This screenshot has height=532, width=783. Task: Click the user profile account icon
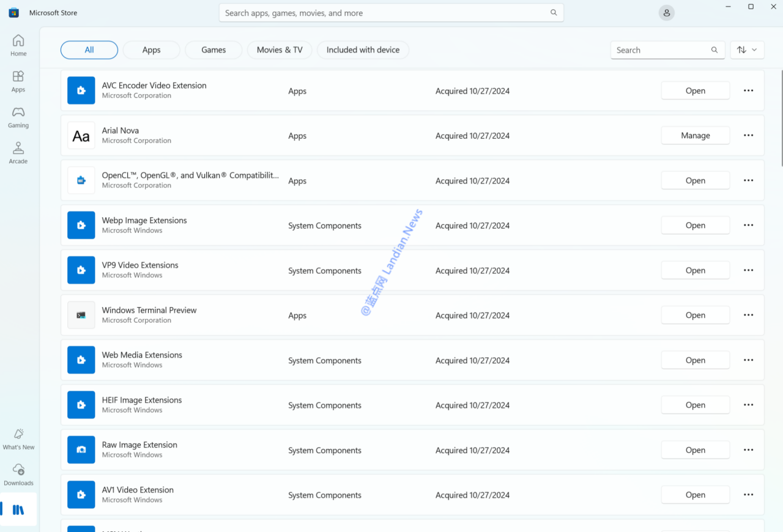[667, 13]
